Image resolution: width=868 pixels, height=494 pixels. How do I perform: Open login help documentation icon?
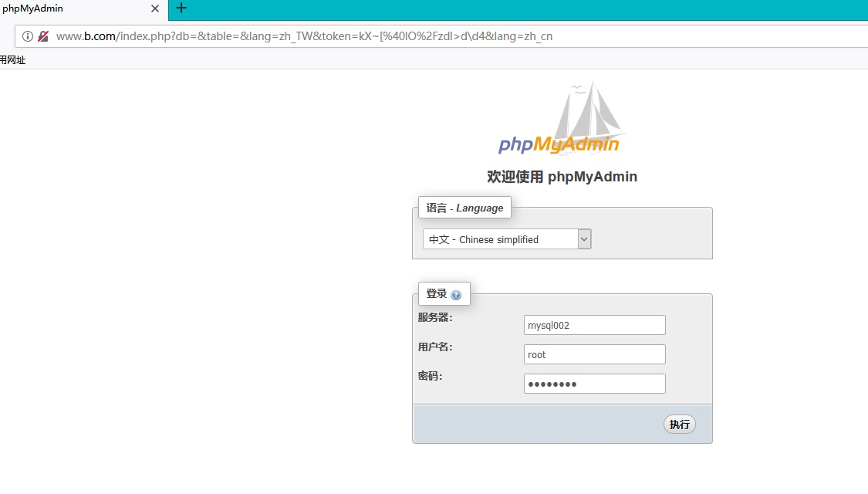pyautogui.click(x=456, y=295)
